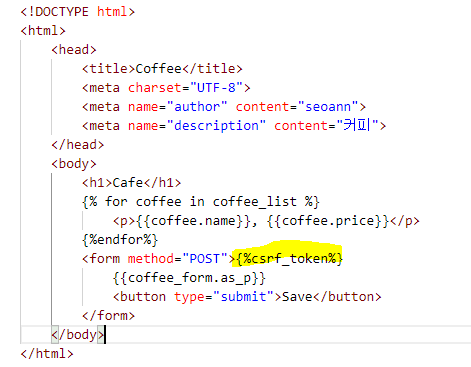Click the word Save in the button element
The height and width of the screenshot is (367, 471).
click(297, 297)
